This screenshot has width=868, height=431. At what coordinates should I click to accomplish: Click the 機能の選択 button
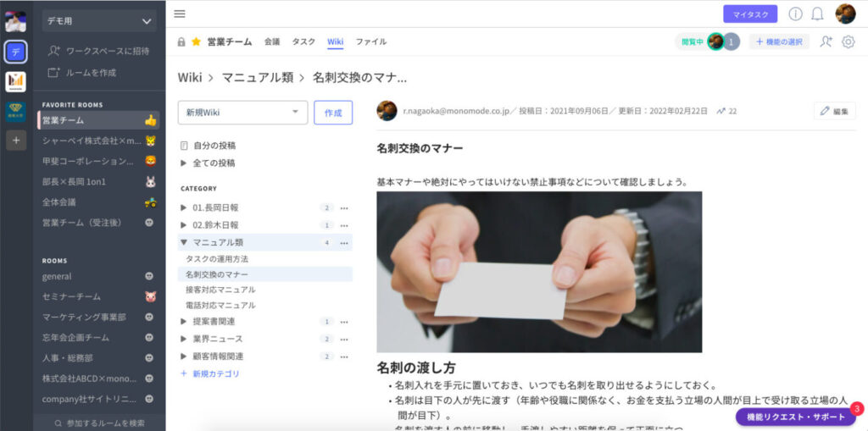tap(779, 41)
